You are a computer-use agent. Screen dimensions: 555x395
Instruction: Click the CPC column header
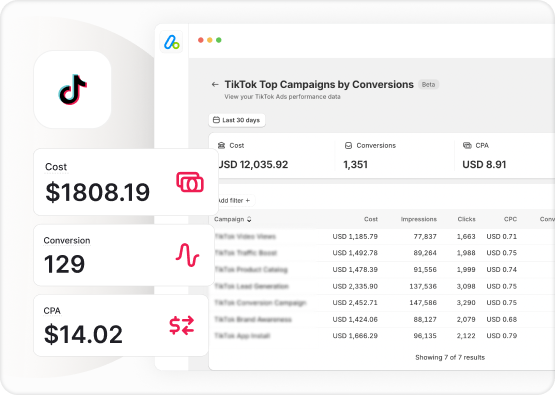[510, 219]
